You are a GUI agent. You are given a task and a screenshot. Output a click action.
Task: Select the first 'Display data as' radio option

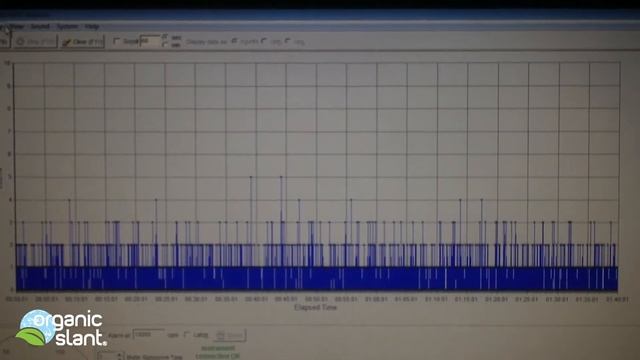coord(235,41)
